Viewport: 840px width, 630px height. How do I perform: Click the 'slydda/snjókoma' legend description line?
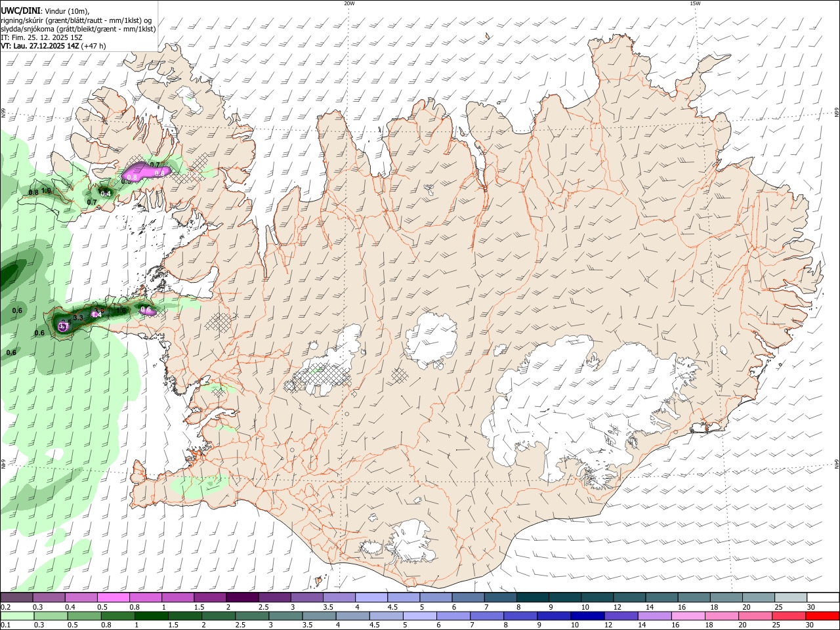[x=78, y=29]
